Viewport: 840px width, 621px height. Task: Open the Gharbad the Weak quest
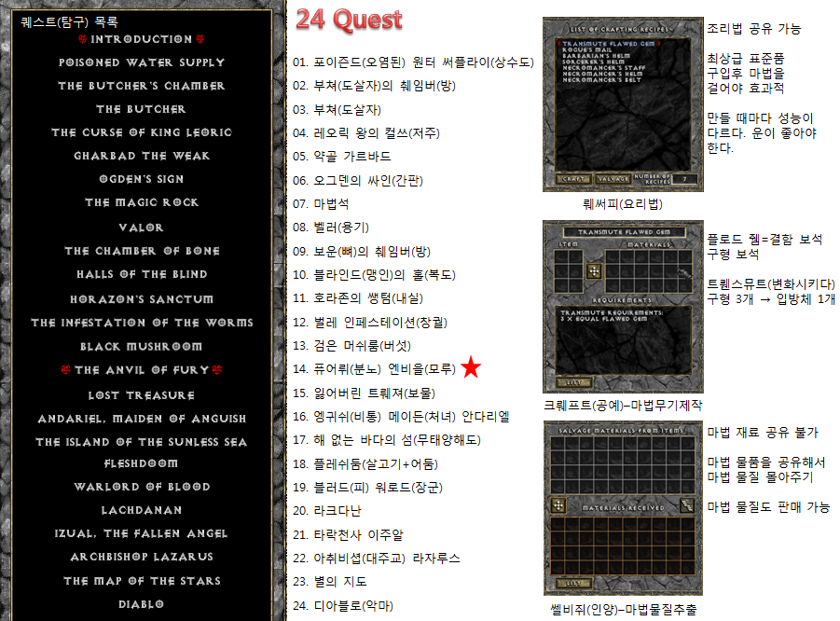(x=142, y=156)
